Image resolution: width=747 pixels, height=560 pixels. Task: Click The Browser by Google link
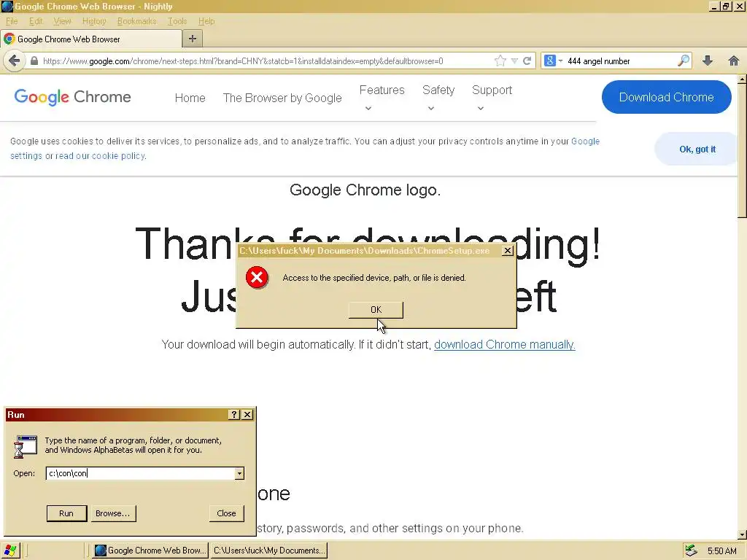point(282,98)
